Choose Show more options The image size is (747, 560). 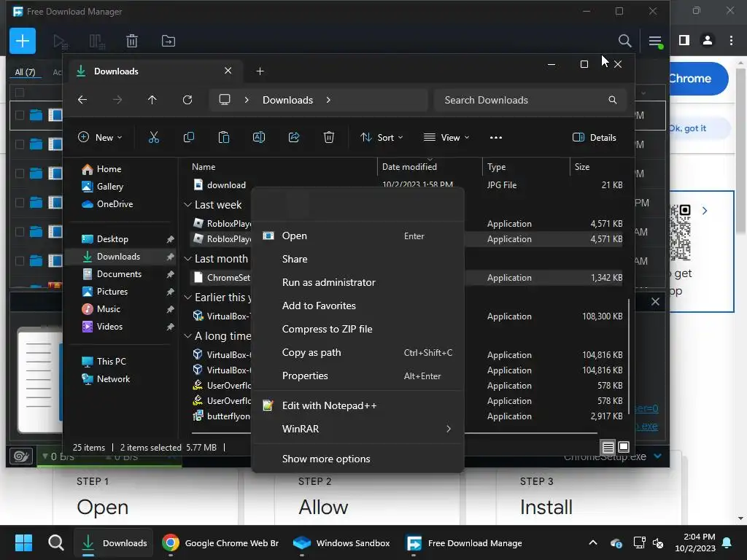[x=357, y=459]
